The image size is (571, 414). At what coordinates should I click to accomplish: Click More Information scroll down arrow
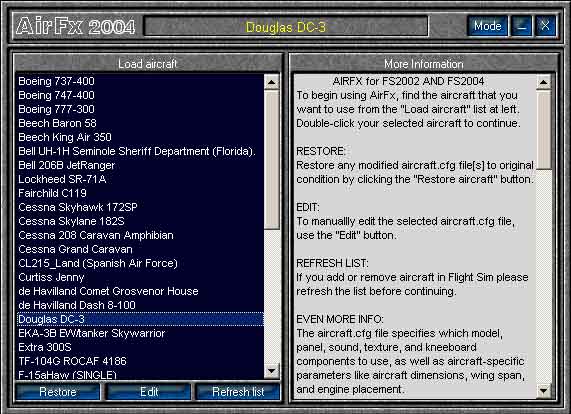pos(544,391)
